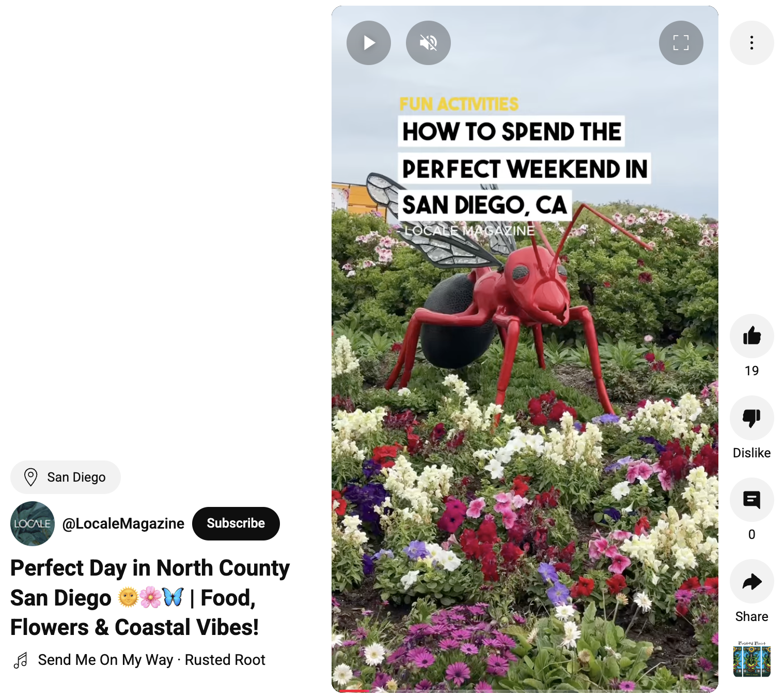The height and width of the screenshot is (700, 784).
Task: Open the three-dot more options menu
Action: 751,43
